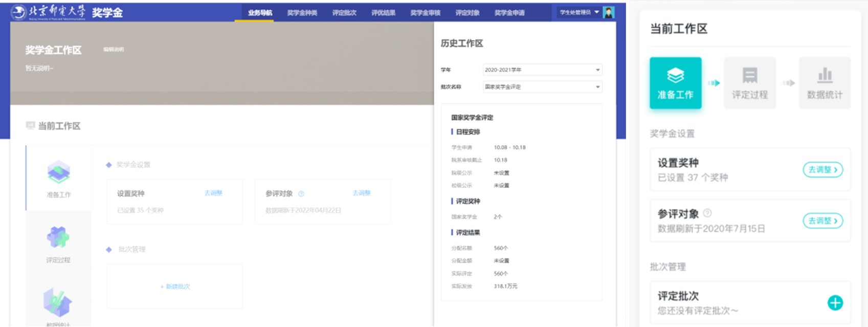
Task: Switch to the 奖学金种类 tab
Action: tap(302, 13)
